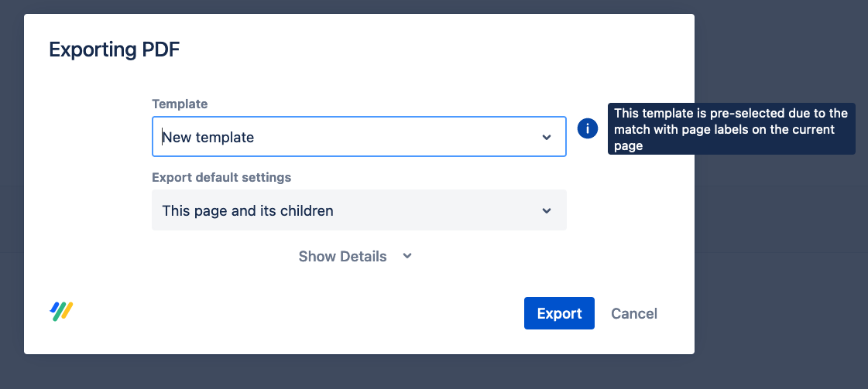Click the word 'children' in export settings
This screenshot has width=868, height=389.
pos(307,210)
